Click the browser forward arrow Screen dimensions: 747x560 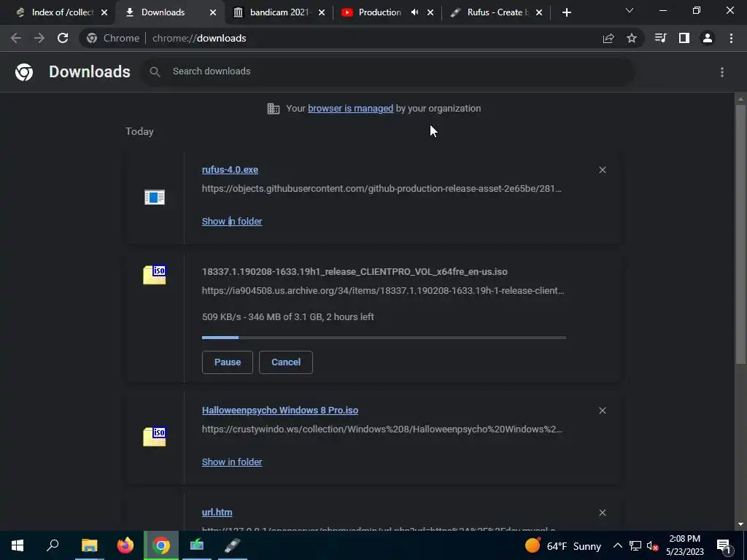pyautogui.click(x=39, y=38)
